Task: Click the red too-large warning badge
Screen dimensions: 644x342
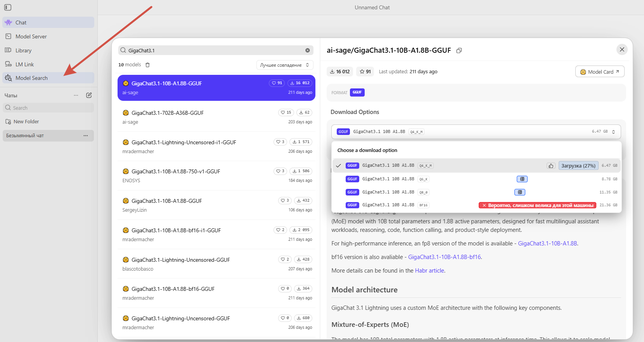Action: [537, 206]
